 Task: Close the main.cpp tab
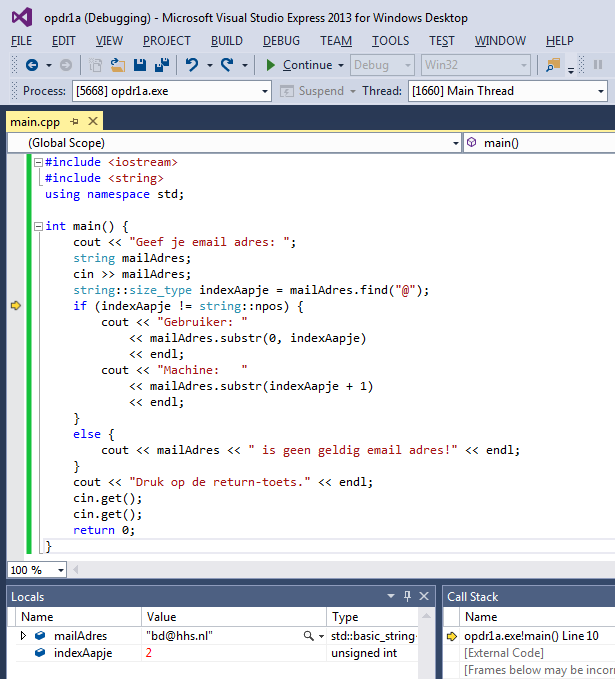(92, 121)
